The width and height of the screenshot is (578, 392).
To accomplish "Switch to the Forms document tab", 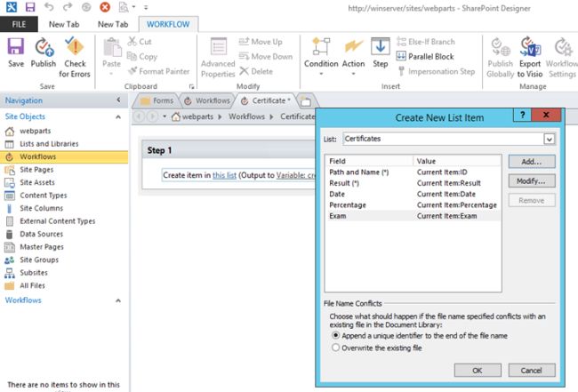I will 157,100.
